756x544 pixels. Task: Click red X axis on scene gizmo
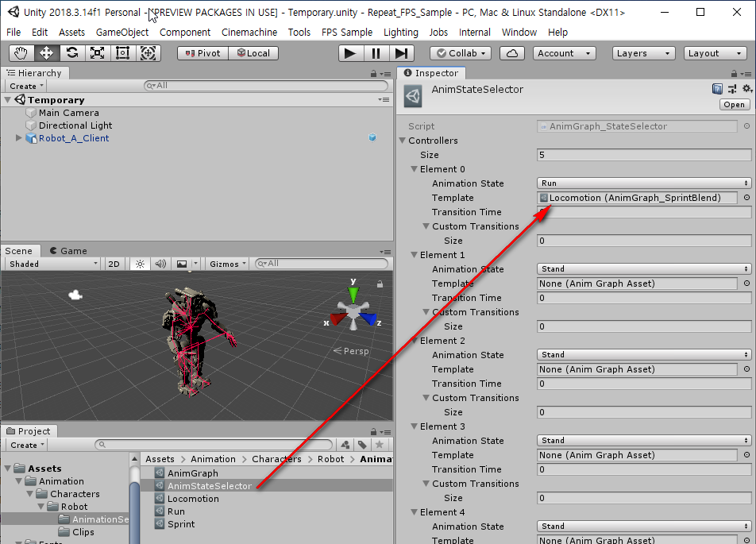click(x=338, y=318)
